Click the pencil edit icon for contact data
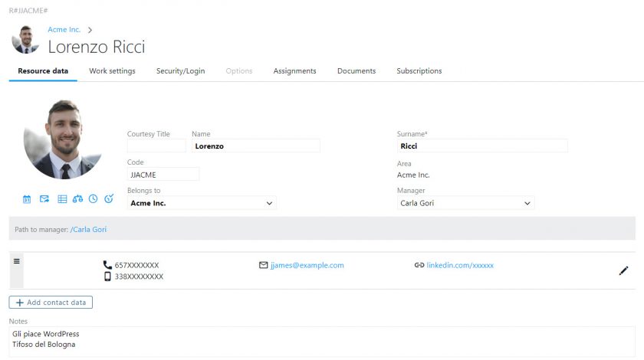 623,270
